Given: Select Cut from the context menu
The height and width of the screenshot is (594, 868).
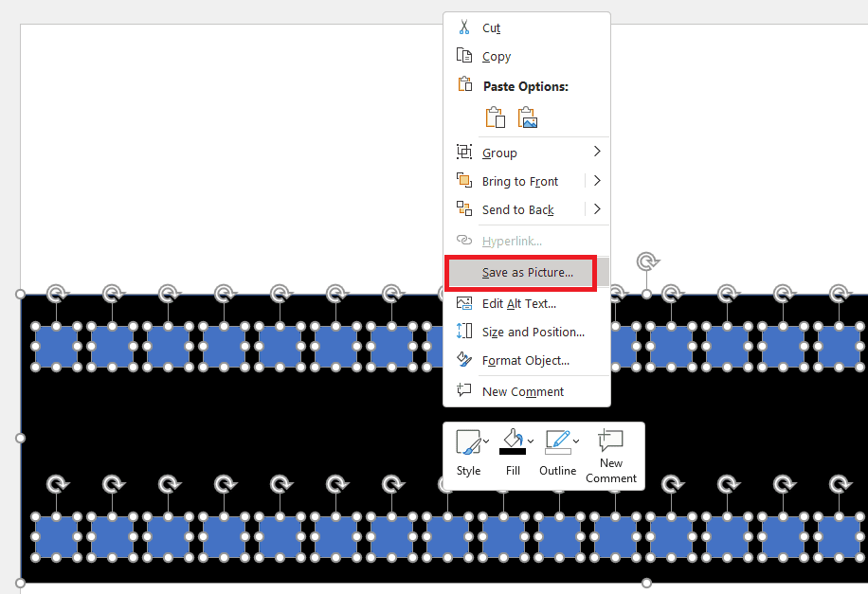Looking at the screenshot, I should pos(527,27).
